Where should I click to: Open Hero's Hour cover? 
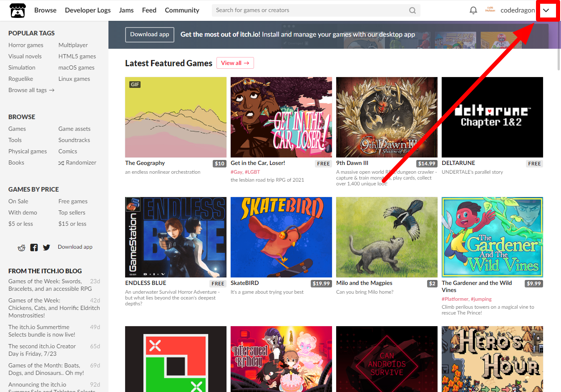[492, 359]
